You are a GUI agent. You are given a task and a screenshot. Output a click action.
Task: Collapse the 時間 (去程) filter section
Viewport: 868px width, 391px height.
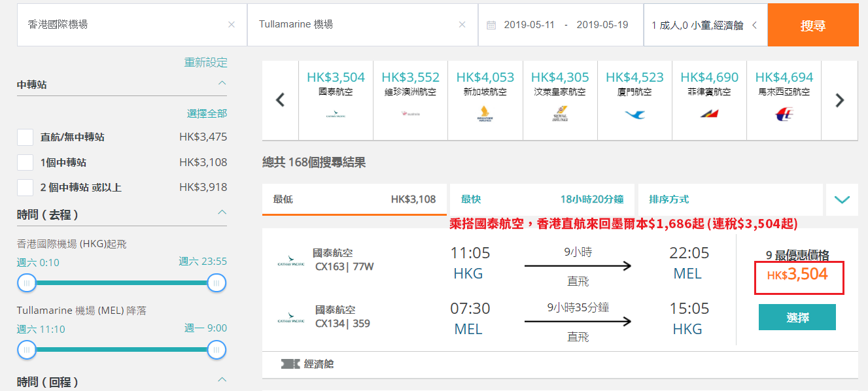point(222,212)
